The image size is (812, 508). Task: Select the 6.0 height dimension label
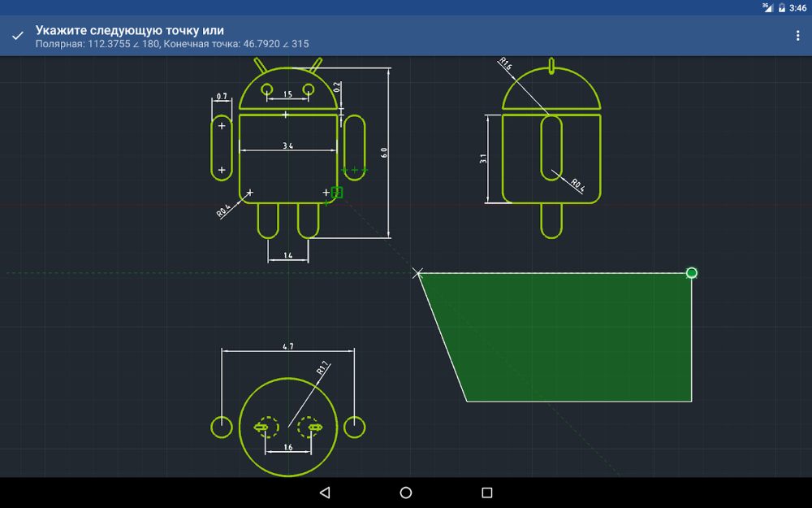pos(384,153)
